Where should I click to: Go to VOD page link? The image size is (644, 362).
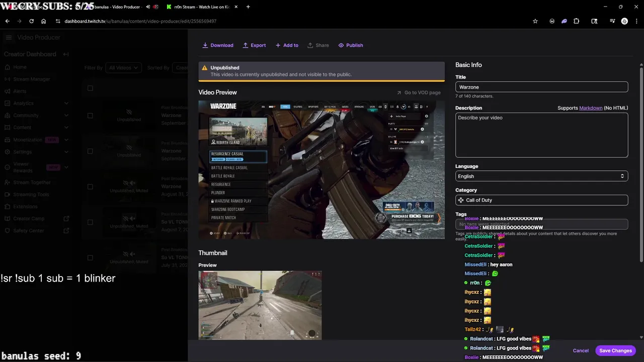point(419,93)
